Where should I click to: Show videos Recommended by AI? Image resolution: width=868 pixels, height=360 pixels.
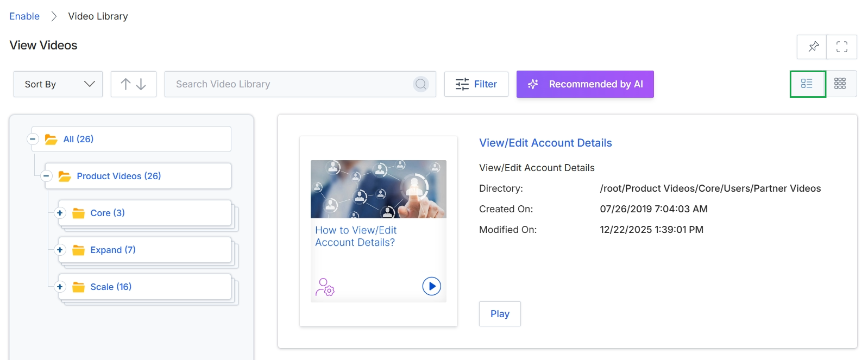click(585, 84)
